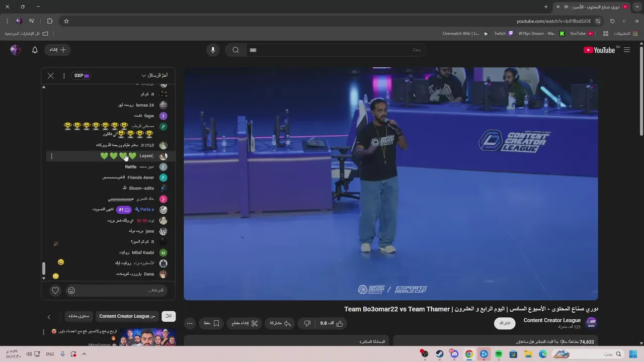Reload the page with the refresh button
644x362 pixels.
(x=612, y=21)
